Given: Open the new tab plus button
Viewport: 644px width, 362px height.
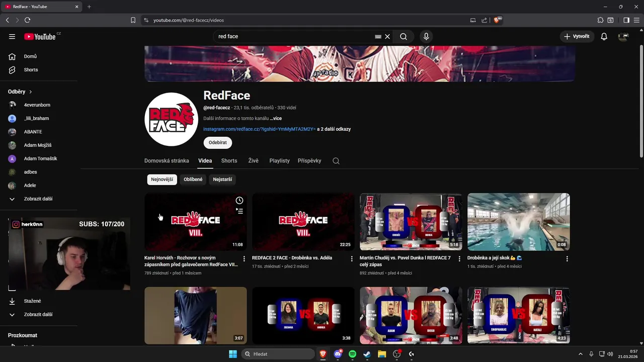Looking at the screenshot, I should [x=89, y=7].
